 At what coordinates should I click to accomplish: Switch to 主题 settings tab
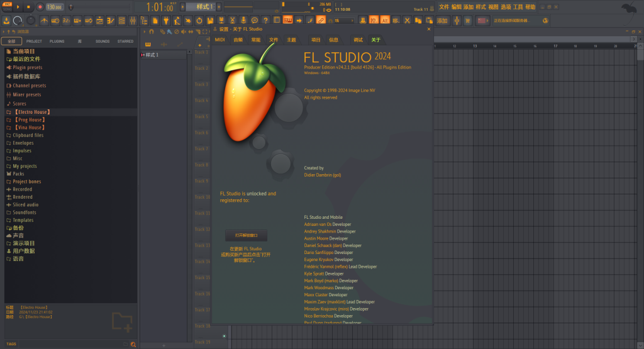click(291, 40)
